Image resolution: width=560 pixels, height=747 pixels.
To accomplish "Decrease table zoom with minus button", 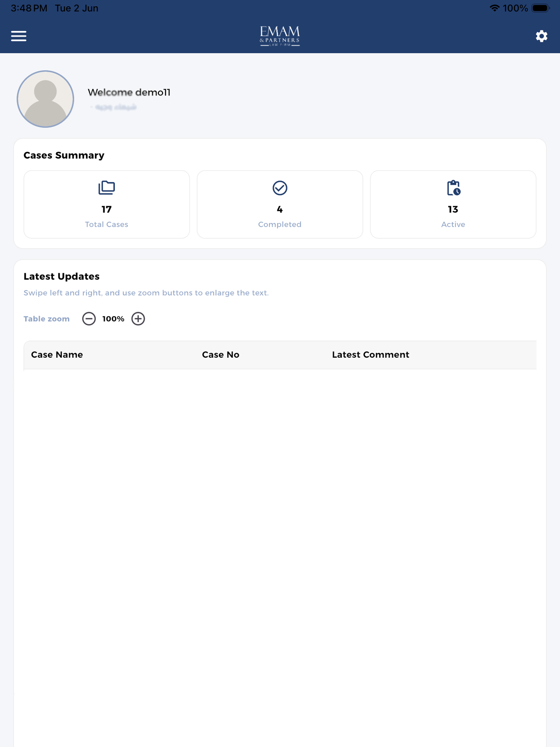I will (x=89, y=319).
